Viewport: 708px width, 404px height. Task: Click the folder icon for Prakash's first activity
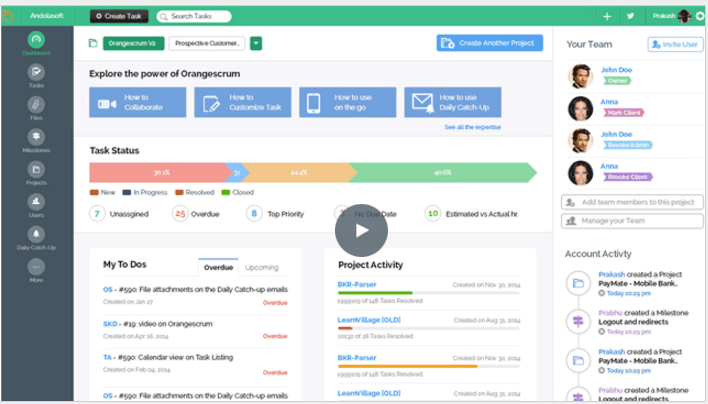point(578,283)
